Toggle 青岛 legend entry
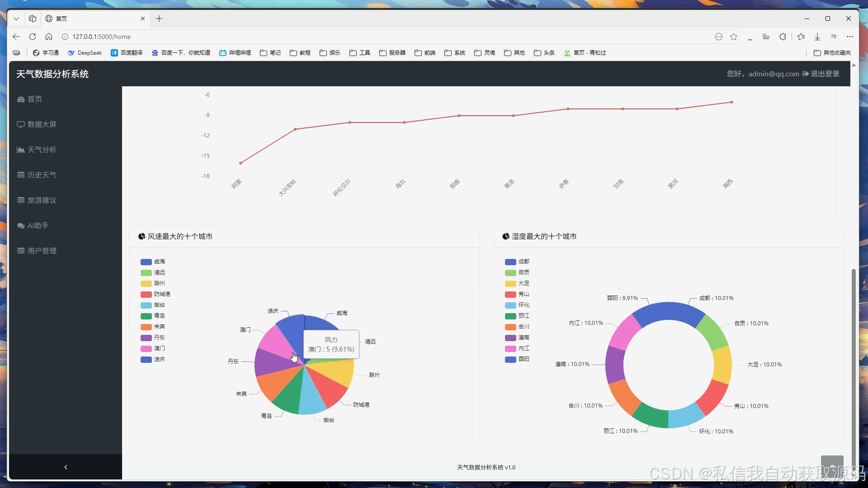 click(x=153, y=316)
